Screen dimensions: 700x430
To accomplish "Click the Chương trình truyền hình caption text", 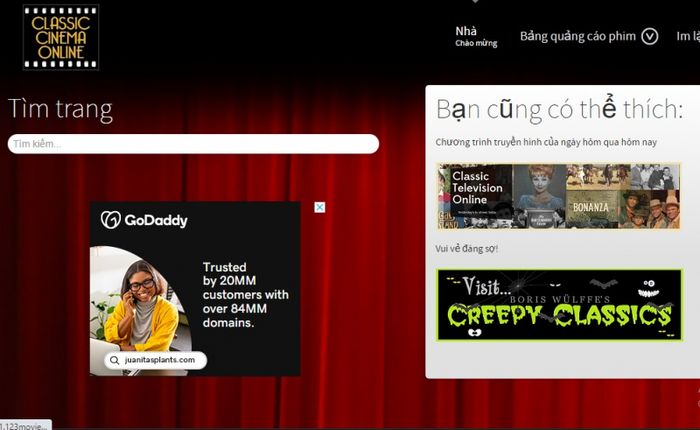I will (546, 142).
